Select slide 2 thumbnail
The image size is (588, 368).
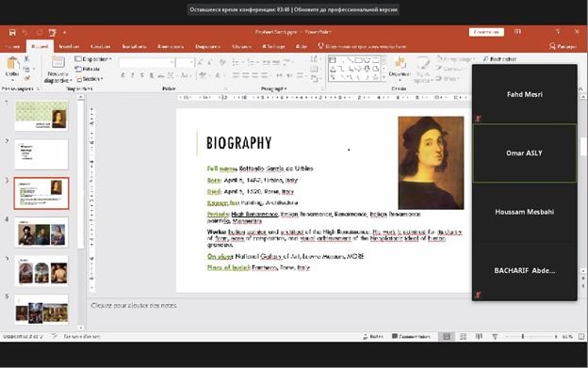coord(41,154)
